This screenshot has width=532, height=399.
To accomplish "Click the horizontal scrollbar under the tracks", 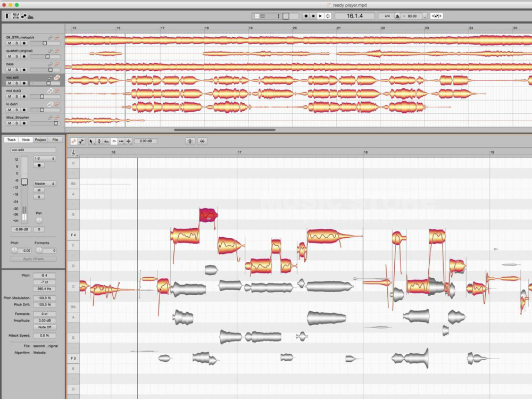I will (225, 130).
